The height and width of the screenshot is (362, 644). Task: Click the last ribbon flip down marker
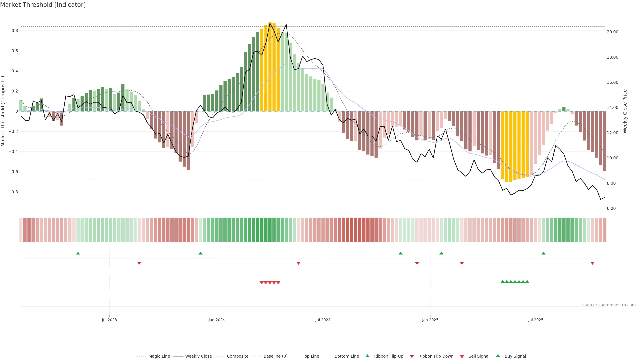pos(592,263)
